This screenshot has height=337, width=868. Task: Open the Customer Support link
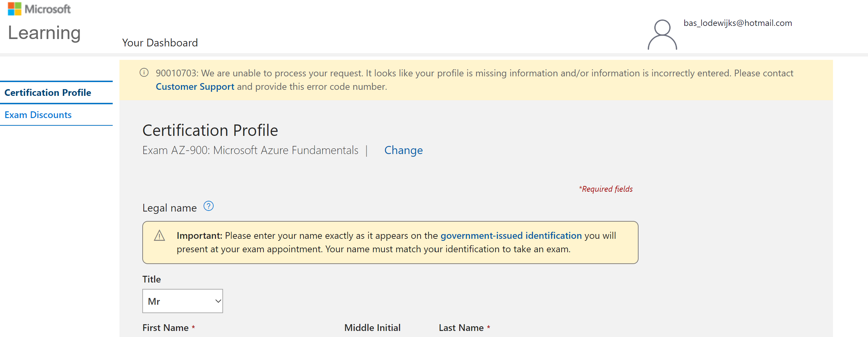coord(195,87)
